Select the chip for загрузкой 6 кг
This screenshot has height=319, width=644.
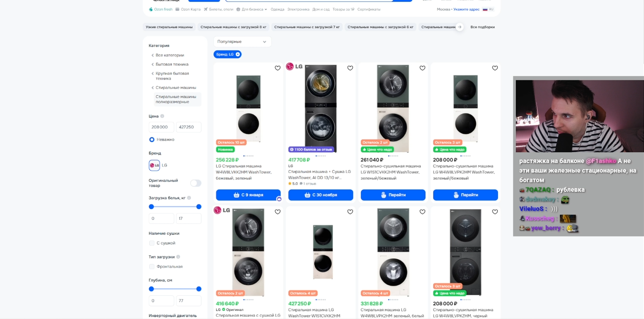380,27
